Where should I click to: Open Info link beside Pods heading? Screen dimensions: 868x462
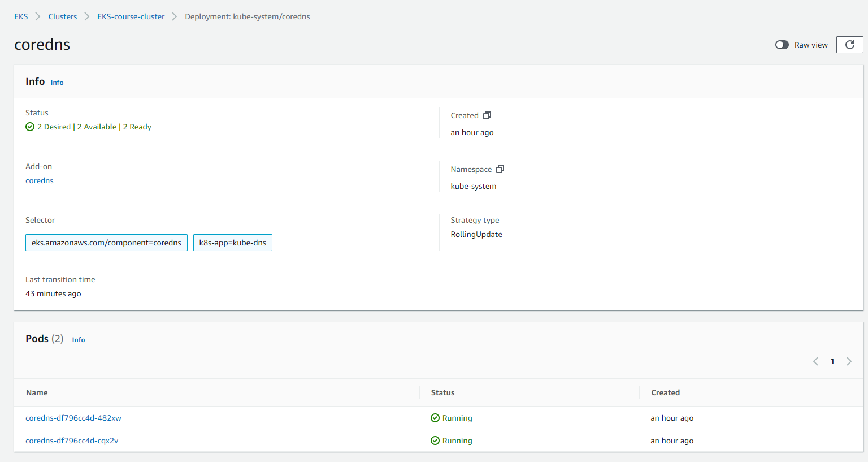click(x=79, y=340)
